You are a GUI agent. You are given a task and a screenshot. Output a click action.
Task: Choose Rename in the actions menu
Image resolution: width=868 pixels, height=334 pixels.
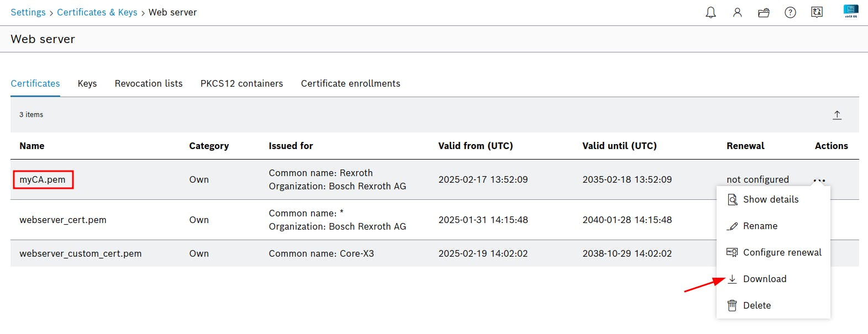(x=760, y=226)
